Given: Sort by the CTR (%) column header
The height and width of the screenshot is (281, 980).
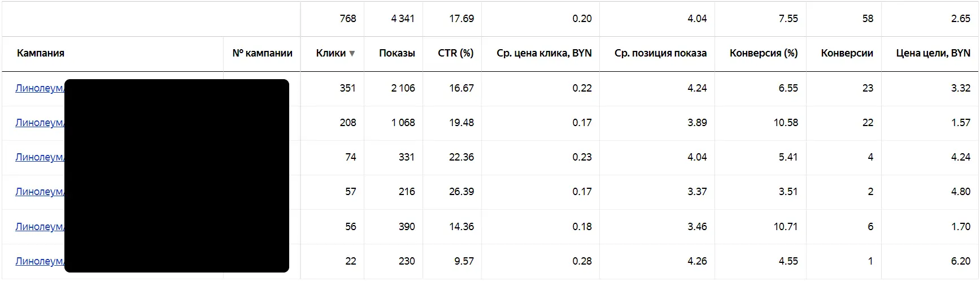Looking at the screenshot, I should tap(455, 53).
